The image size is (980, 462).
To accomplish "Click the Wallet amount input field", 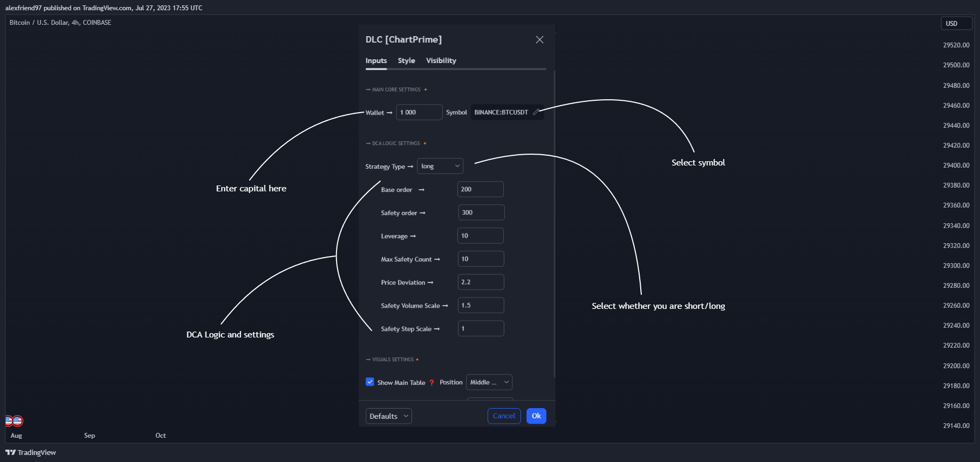I will coord(419,112).
